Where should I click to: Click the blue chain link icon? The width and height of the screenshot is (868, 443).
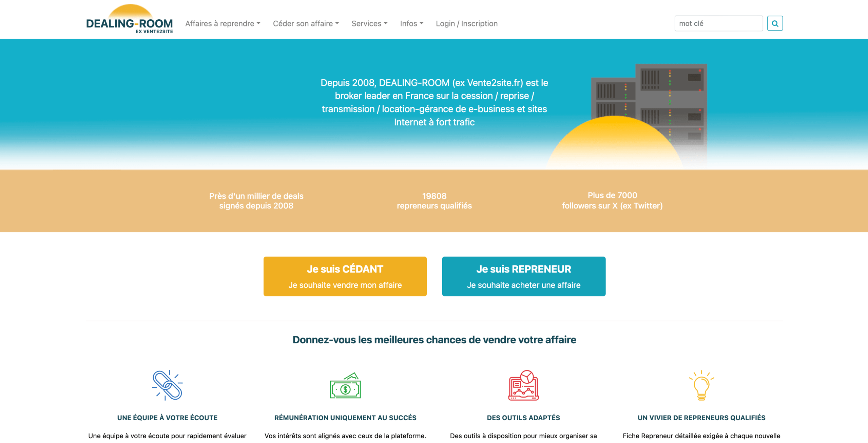[x=167, y=385]
